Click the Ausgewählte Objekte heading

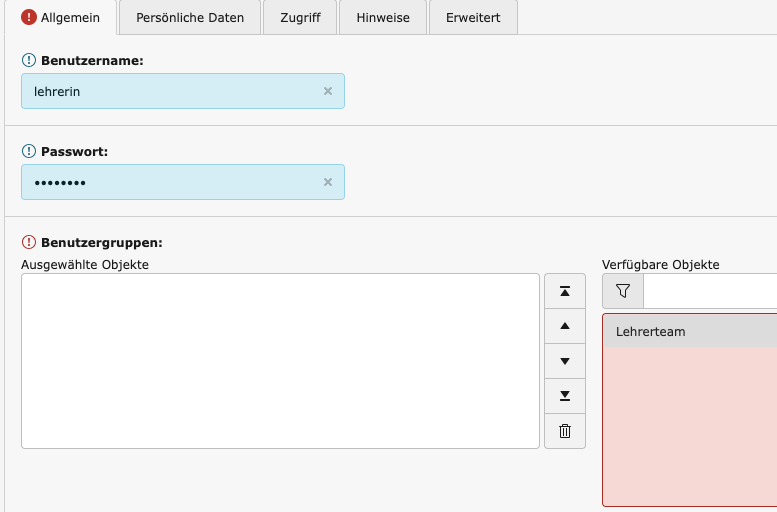pos(85,265)
